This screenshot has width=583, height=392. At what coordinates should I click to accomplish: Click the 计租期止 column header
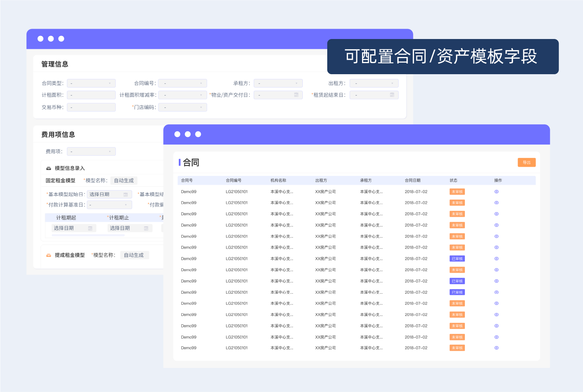(x=119, y=218)
